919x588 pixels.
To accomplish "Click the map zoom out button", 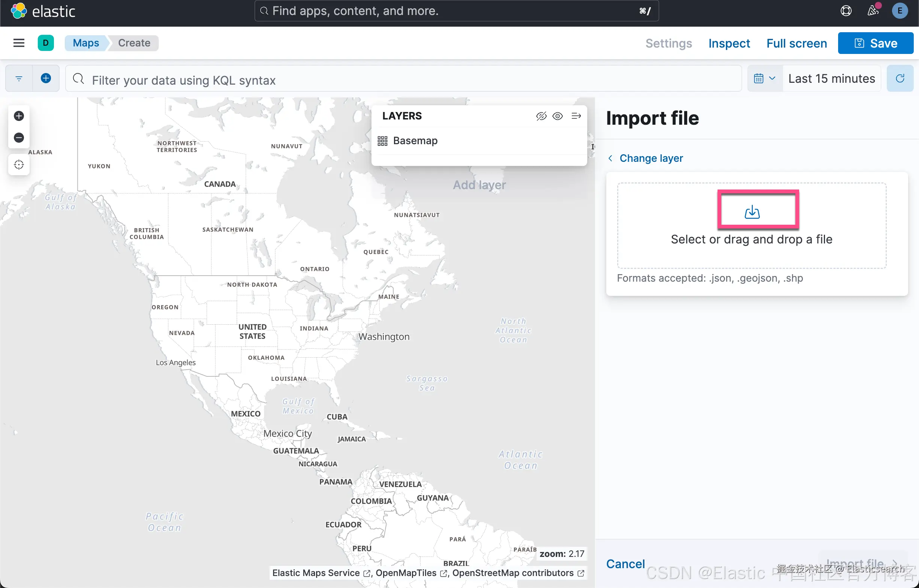I will [x=19, y=137].
